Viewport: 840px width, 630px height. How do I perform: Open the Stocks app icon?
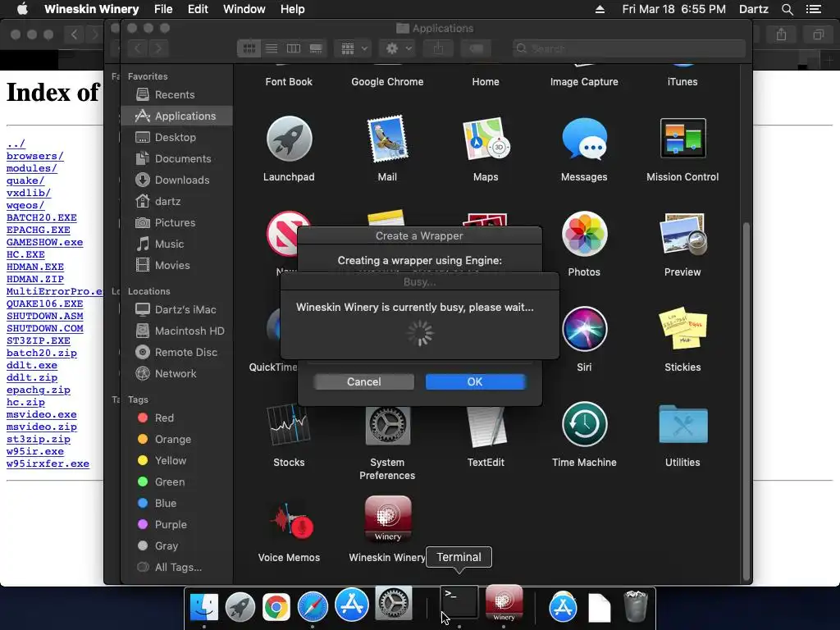[289, 425]
